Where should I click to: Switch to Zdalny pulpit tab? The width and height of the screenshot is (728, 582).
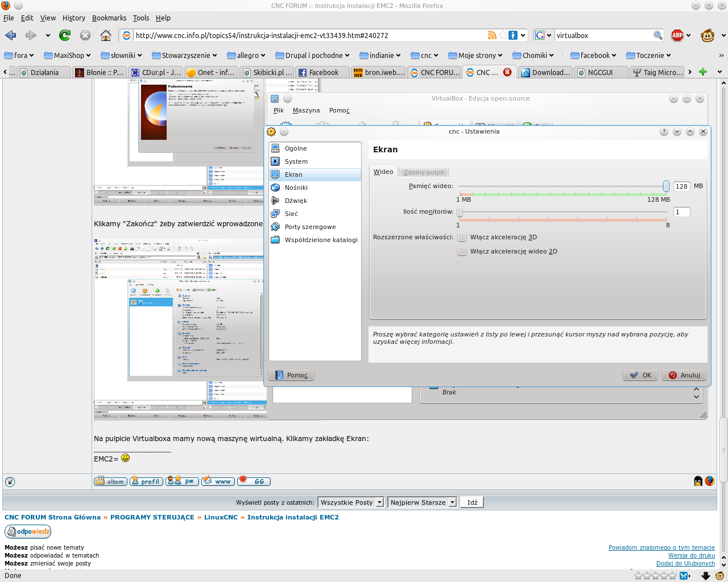coord(424,172)
